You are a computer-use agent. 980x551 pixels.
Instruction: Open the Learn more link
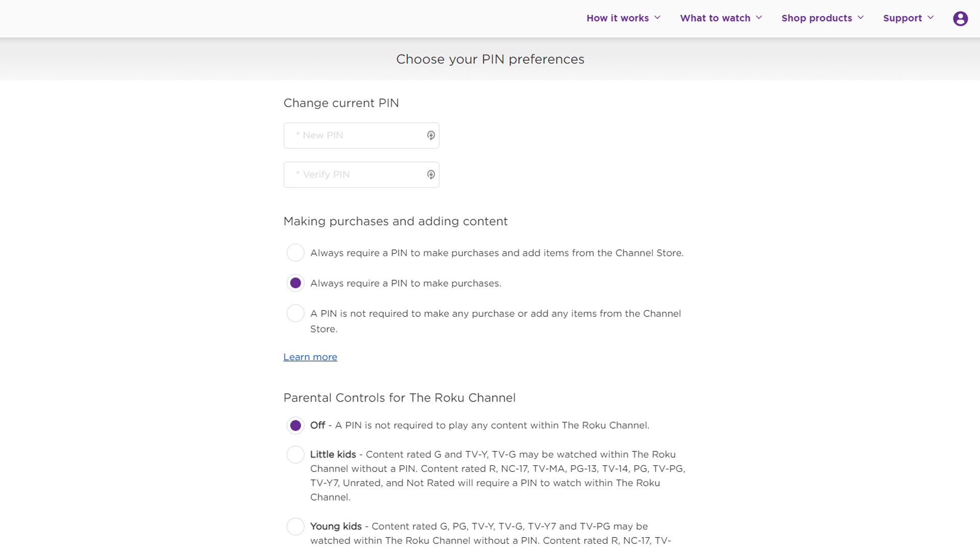click(310, 357)
